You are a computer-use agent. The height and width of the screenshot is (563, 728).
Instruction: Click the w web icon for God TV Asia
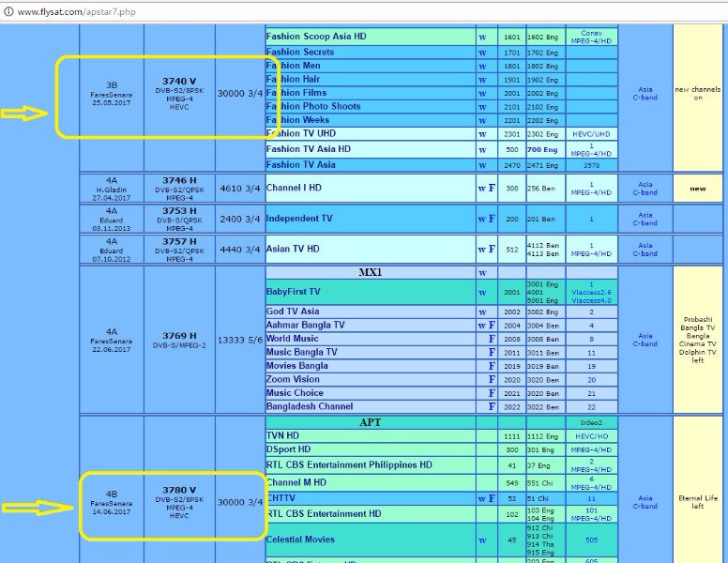pyautogui.click(x=482, y=312)
